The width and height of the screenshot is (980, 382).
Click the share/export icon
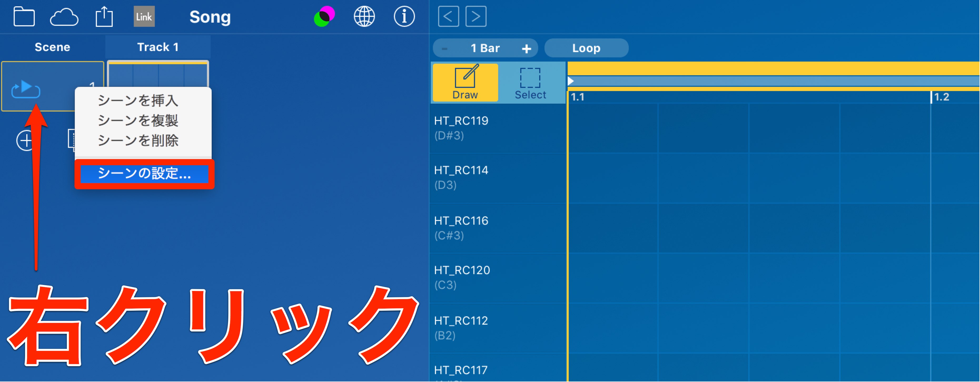[104, 17]
